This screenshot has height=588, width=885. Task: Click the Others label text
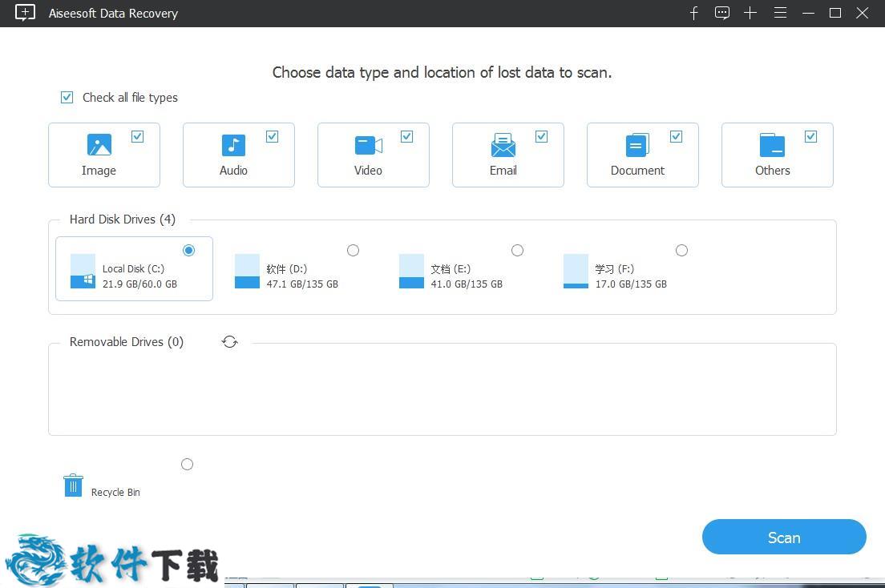click(773, 171)
